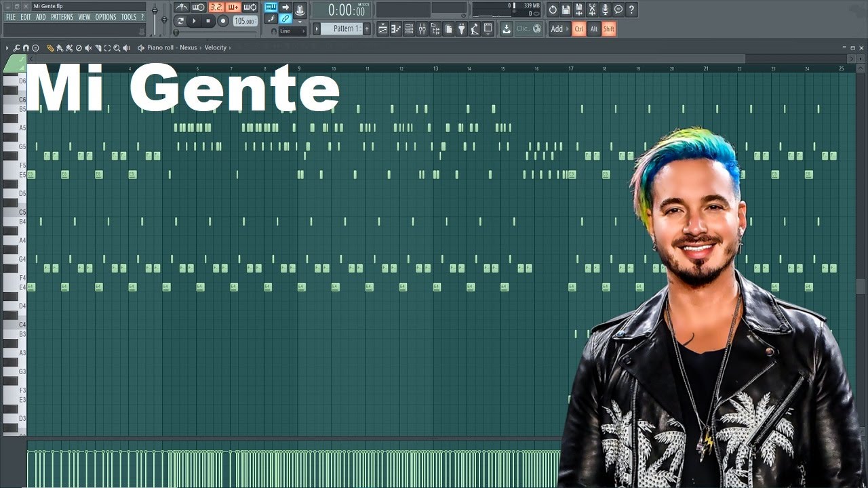Open the piano roll wrench Tools menu
Image resolution: width=868 pixels, height=488 pixels.
coord(16,47)
